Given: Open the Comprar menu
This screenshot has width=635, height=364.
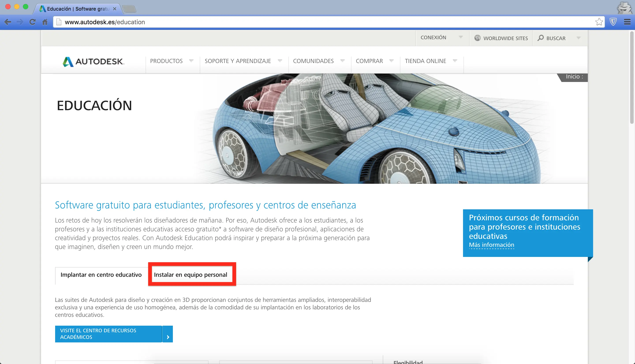Looking at the screenshot, I should (x=369, y=61).
